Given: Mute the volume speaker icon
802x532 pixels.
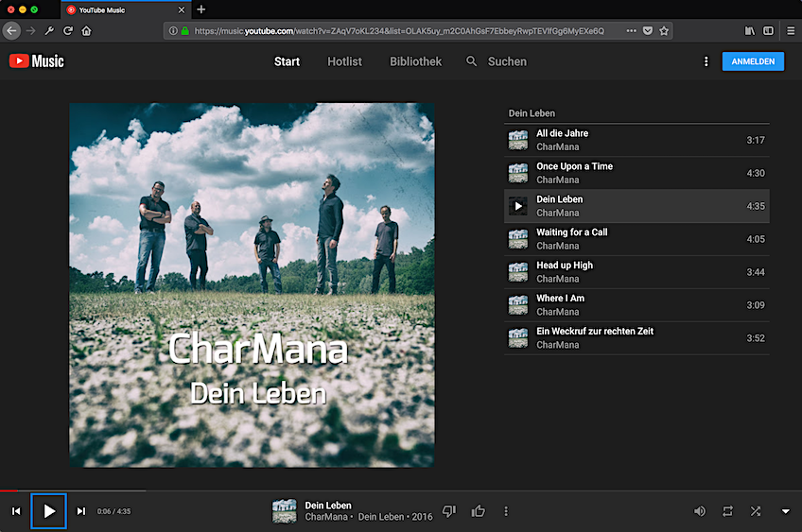Looking at the screenshot, I should click(699, 511).
